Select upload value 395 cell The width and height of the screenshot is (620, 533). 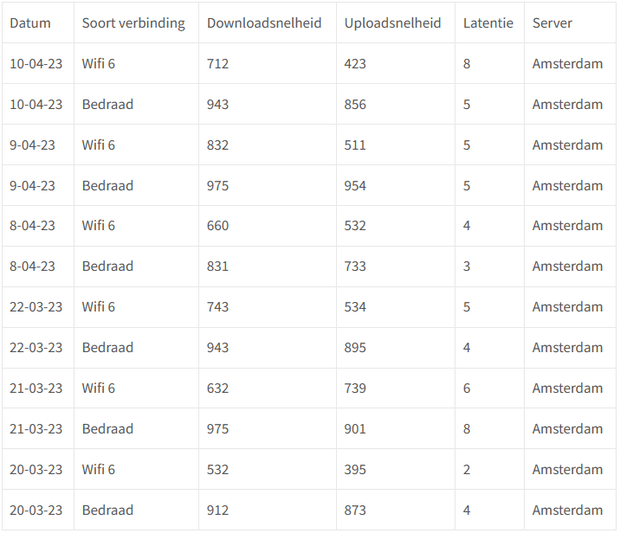coord(395,470)
